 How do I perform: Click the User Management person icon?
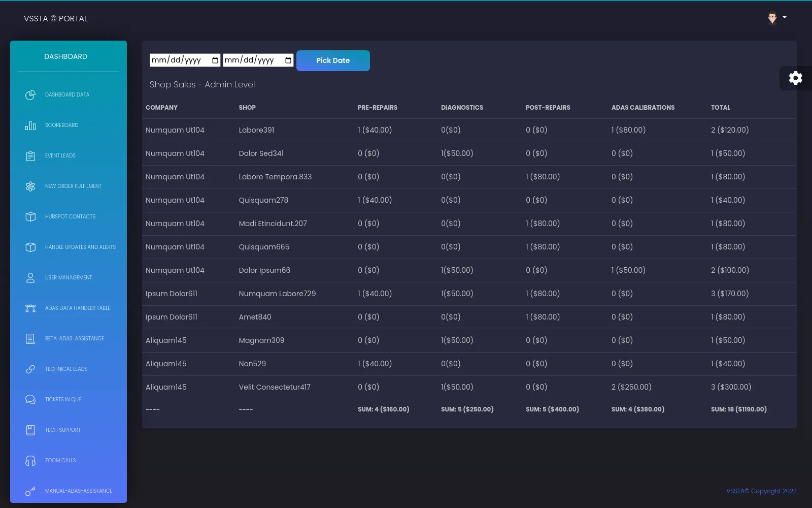[x=30, y=278]
